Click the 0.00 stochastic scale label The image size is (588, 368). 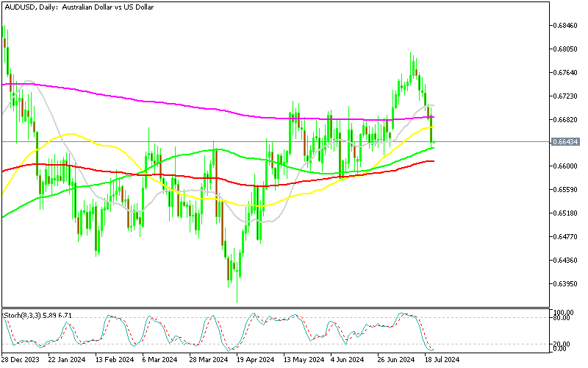click(562, 349)
